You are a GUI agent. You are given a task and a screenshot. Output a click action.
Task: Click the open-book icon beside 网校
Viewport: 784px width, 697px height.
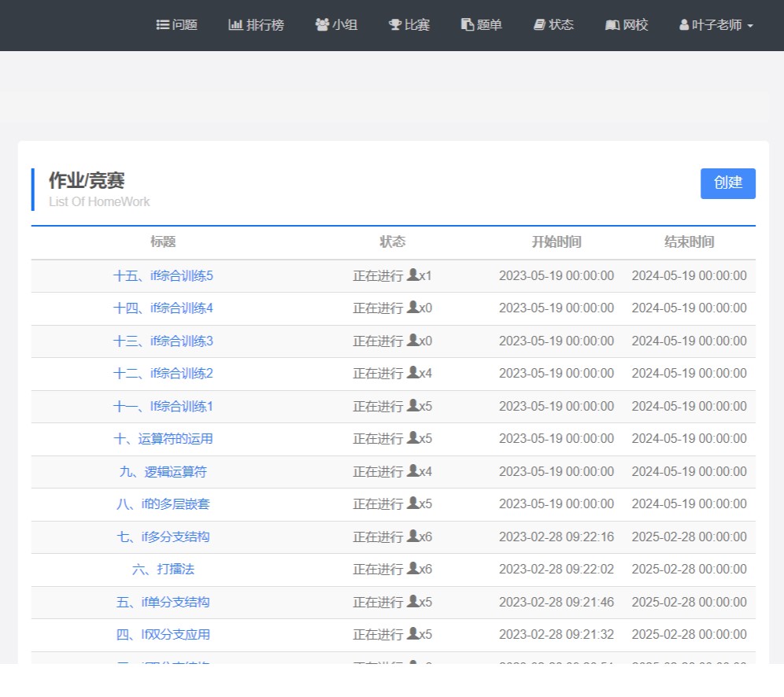click(612, 24)
